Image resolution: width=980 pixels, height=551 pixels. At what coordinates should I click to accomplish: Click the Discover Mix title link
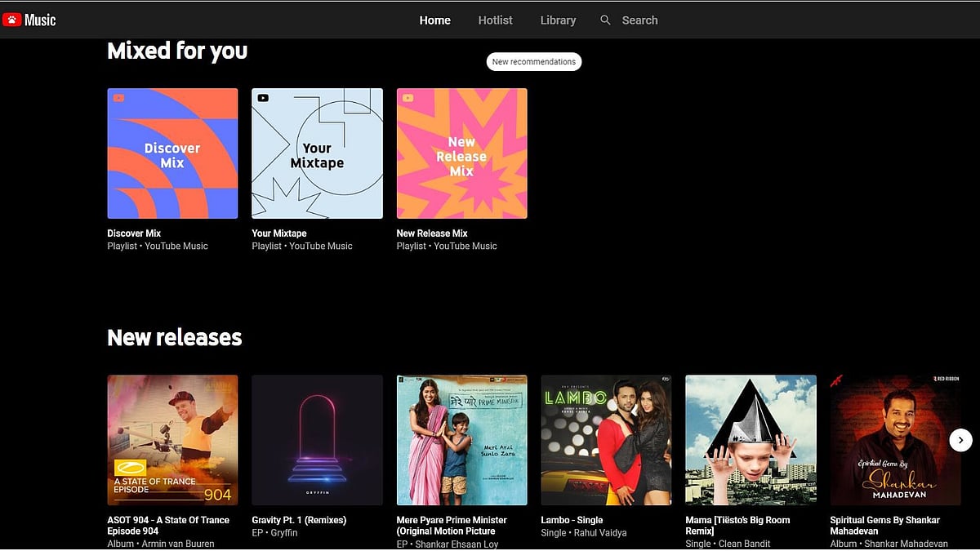(x=134, y=233)
